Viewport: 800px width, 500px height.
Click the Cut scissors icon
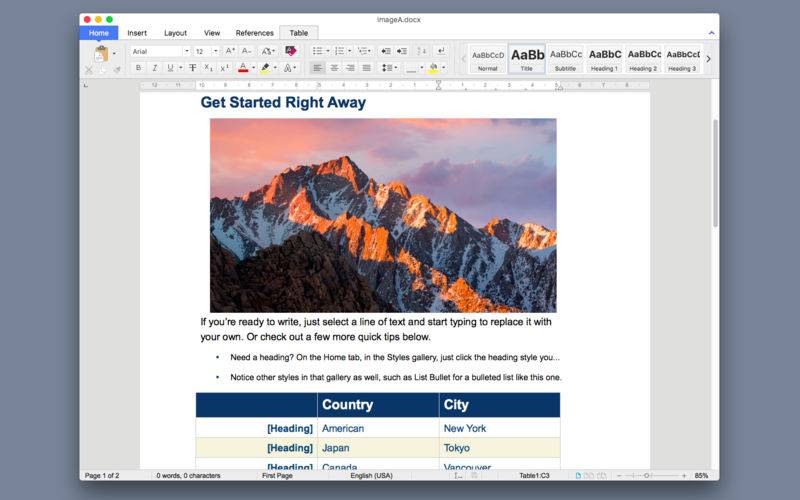point(89,70)
